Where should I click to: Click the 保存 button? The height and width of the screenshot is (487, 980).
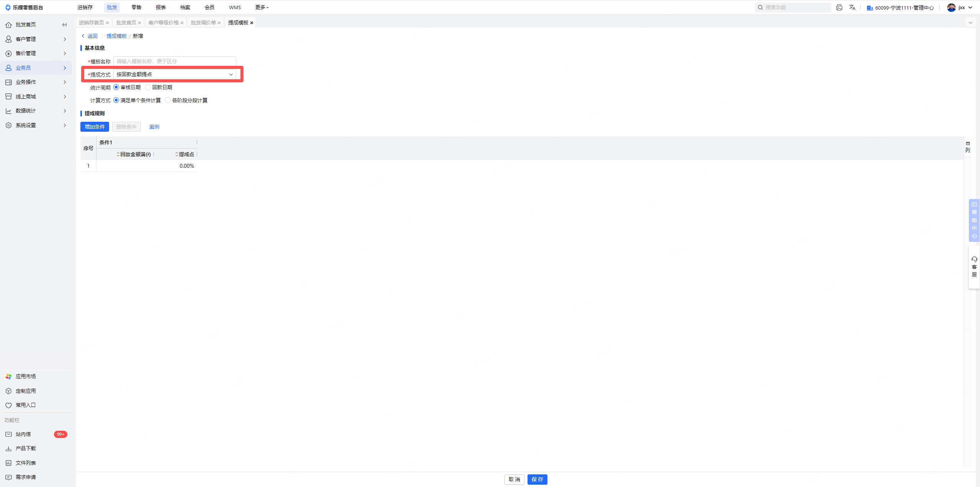click(537, 479)
